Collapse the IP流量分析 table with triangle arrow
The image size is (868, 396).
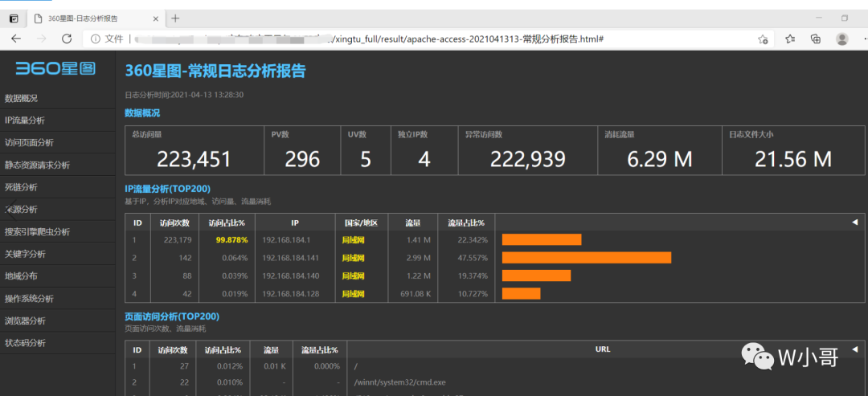pos(854,222)
